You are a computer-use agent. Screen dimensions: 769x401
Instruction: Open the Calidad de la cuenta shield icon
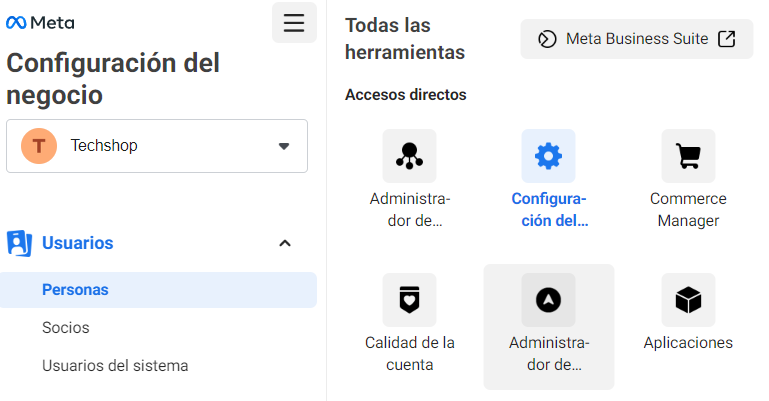coord(410,300)
